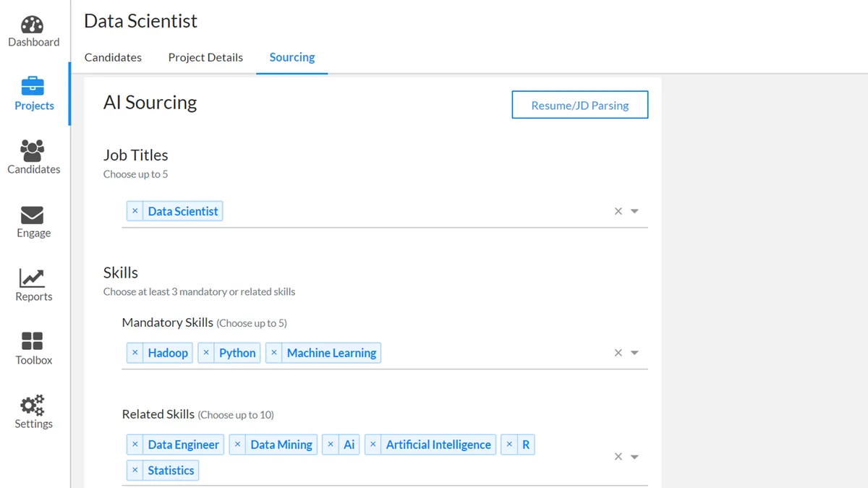Viewport: 868px width, 488px height.
Task: Select the Projects briefcase icon
Action: pyautogui.click(x=33, y=86)
